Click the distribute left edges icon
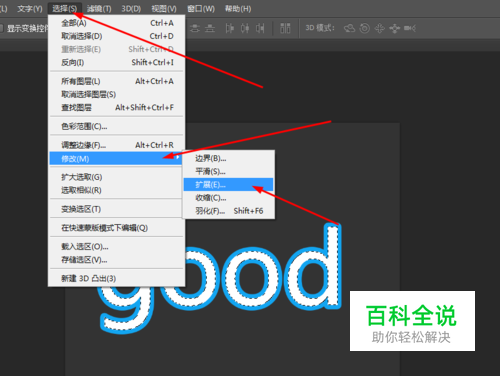 [x=230, y=29]
